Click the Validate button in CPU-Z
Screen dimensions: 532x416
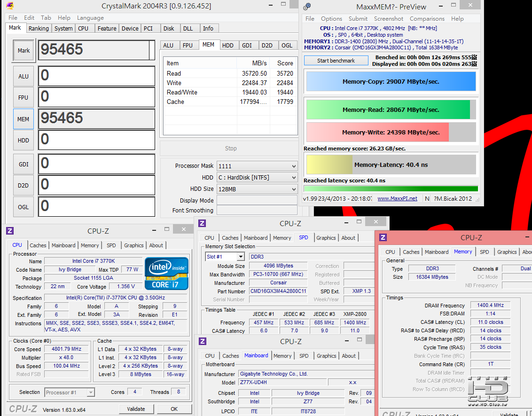pos(136,409)
